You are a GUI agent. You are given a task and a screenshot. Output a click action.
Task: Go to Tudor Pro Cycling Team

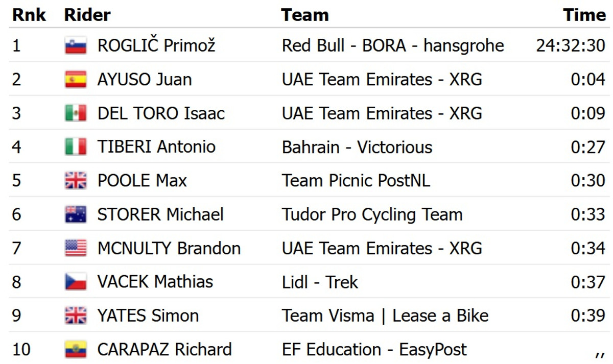pos(372,214)
